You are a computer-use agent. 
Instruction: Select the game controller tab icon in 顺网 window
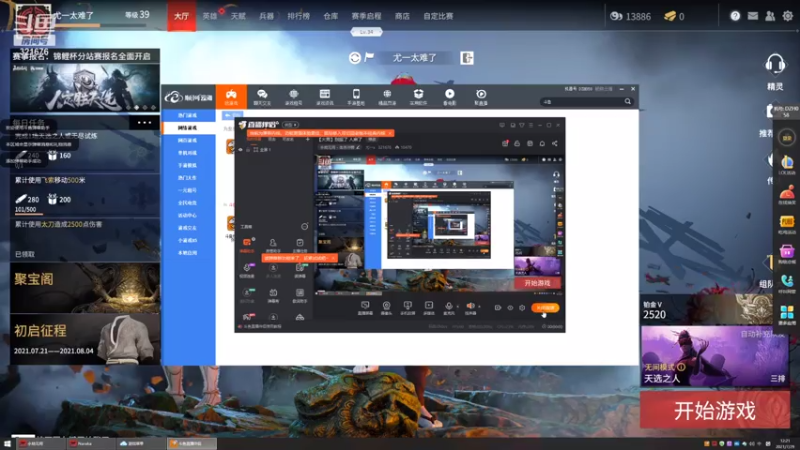coord(231,96)
